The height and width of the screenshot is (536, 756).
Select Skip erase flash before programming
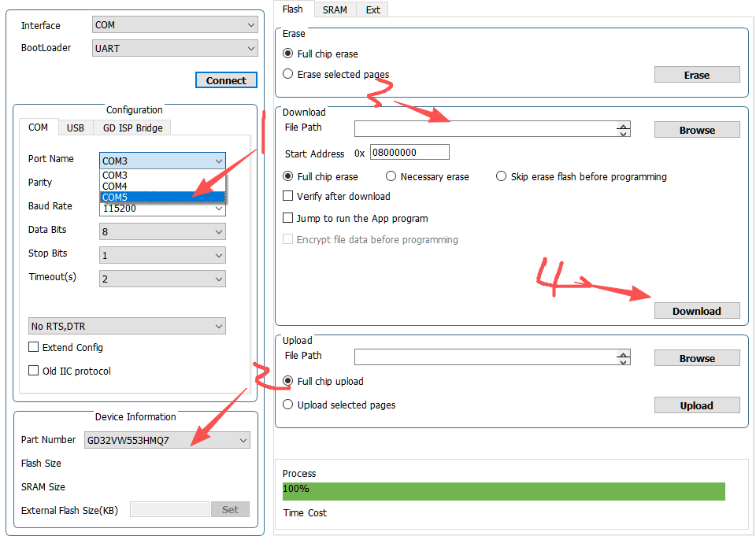[x=502, y=176]
